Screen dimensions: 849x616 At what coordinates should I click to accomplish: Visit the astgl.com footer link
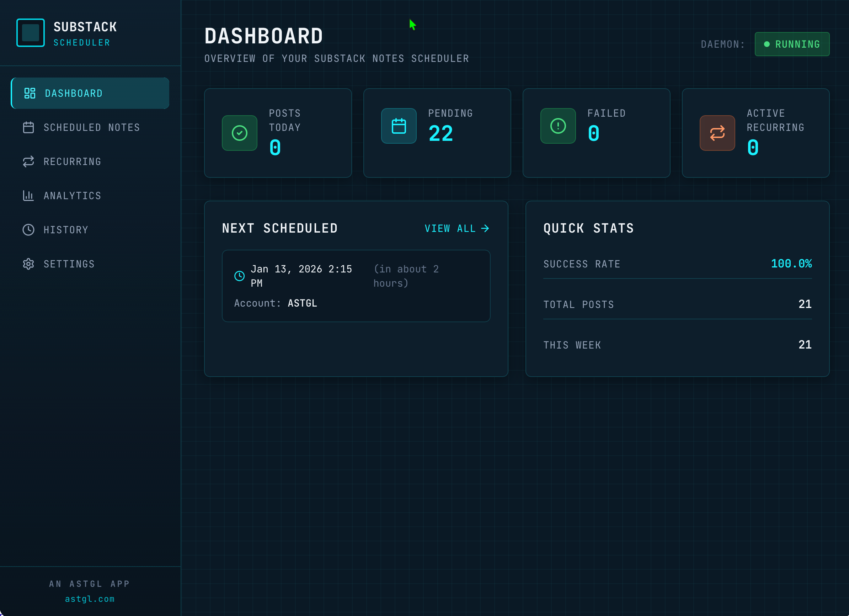tap(90, 599)
